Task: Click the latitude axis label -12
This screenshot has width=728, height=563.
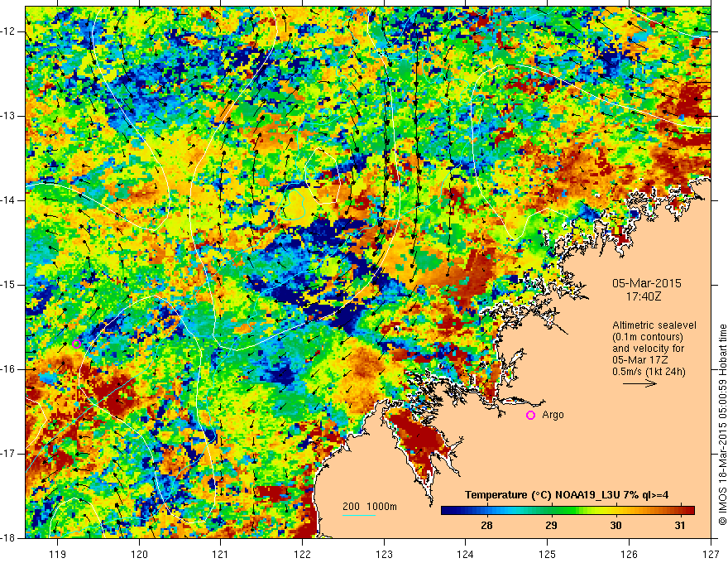Action: 8,31
